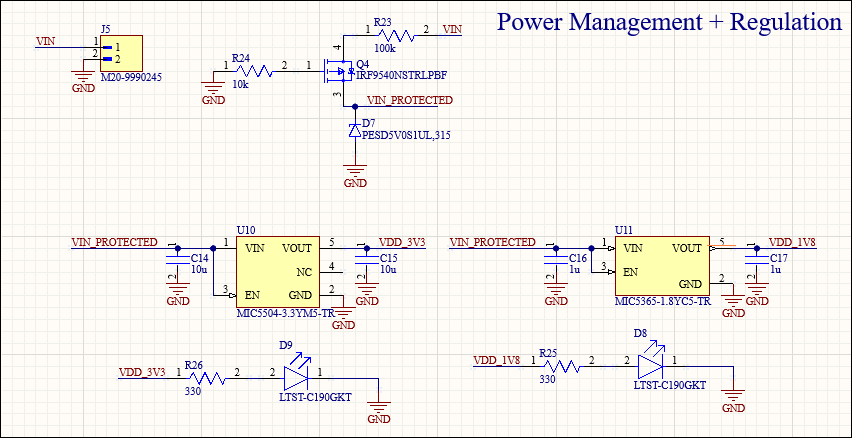Select the GND symbol left of R24
The height and width of the screenshot is (438, 852).
click(x=213, y=93)
